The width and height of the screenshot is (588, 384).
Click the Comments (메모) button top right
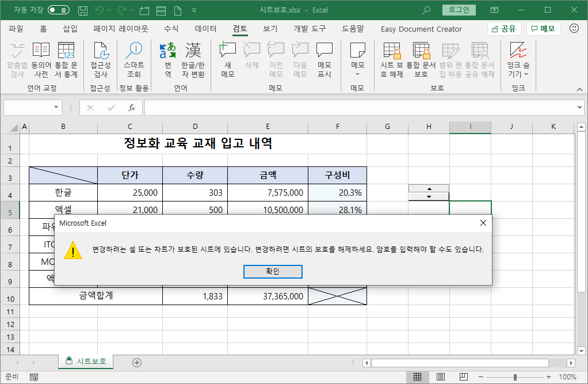[543, 29]
